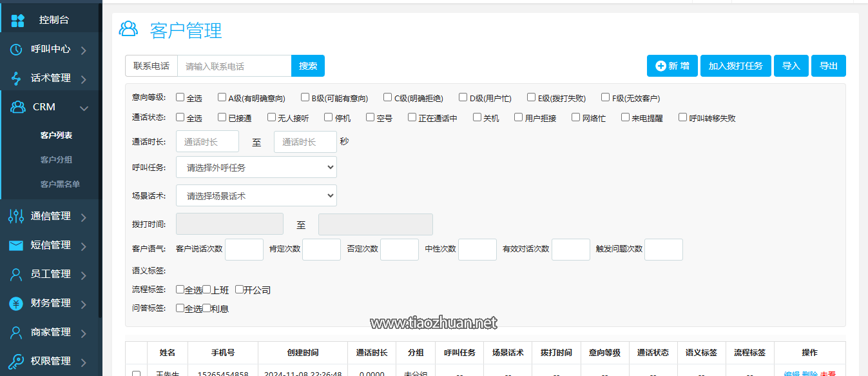868x376 pixels.
Task: Click the CRM people icon
Action: click(18, 107)
